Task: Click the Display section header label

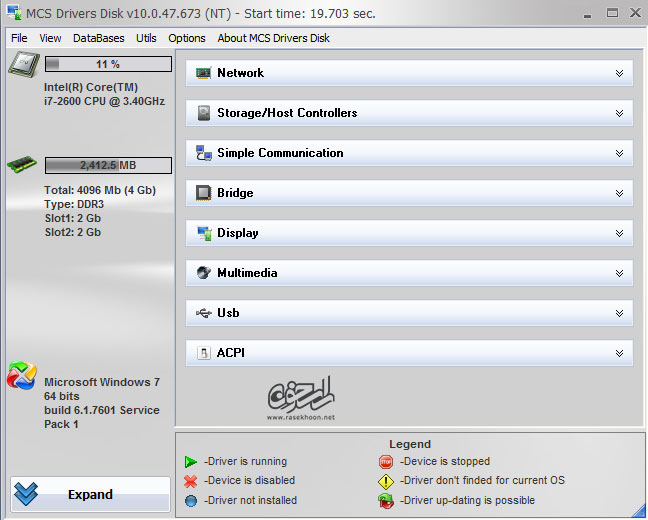Action: point(238,233)
